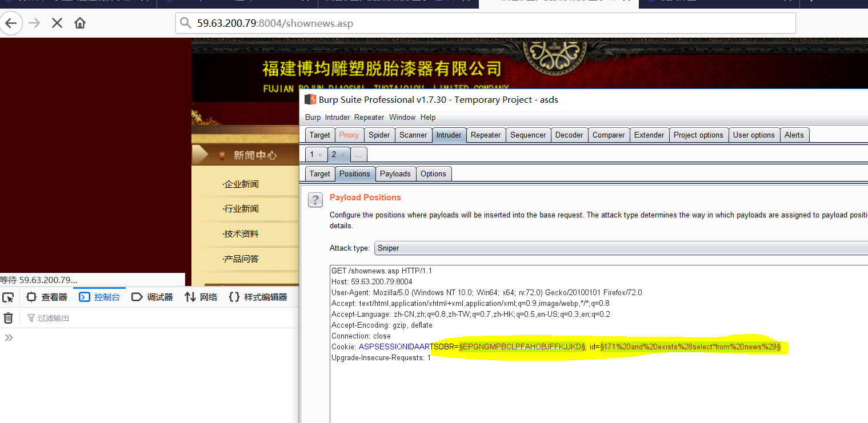Click the User-Agent header line
The image size is (868, 423).
tap(486, 292)
